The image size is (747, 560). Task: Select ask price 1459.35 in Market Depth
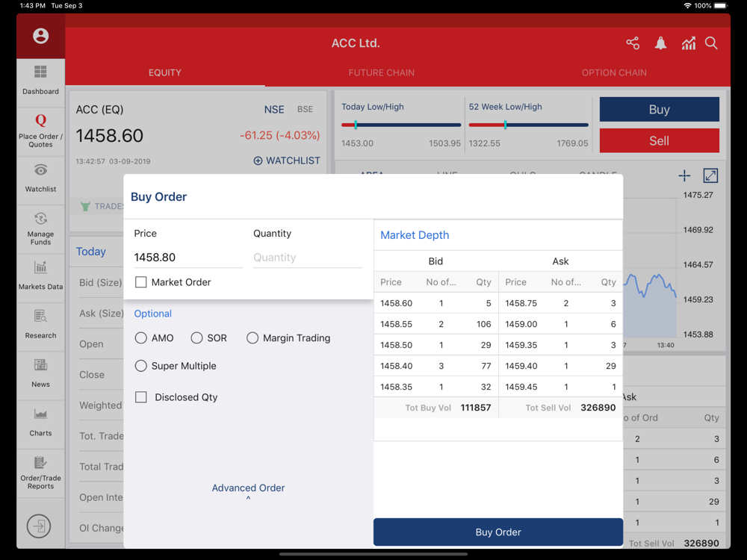click(521, 345)
